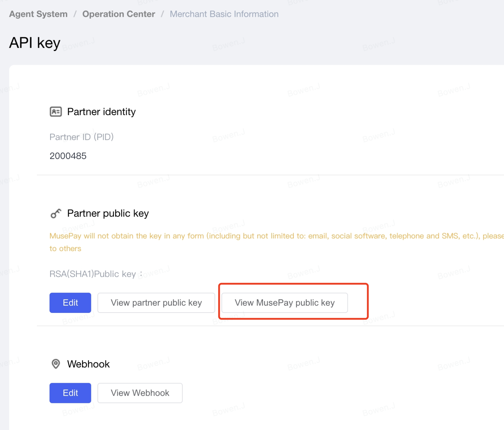Click the Partner public key heading

[108, 213]
